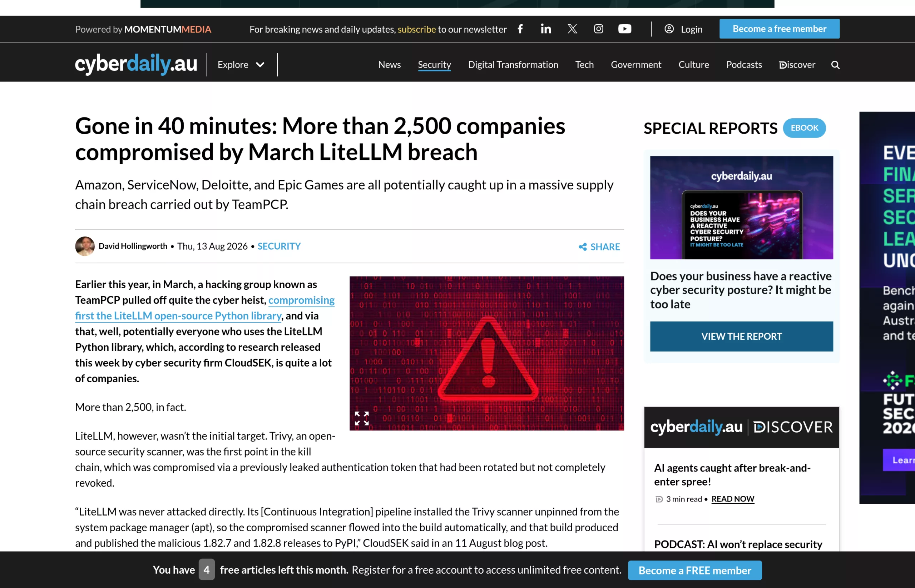Open the Culture menu item
The width and height of the screenshot is (915, 588).
693,65
